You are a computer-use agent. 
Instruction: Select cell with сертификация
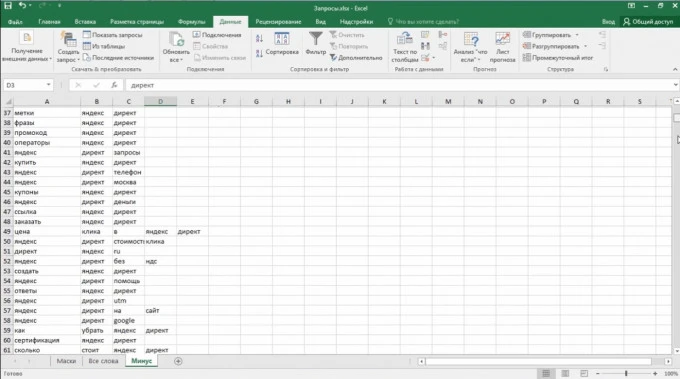point(47,340)
